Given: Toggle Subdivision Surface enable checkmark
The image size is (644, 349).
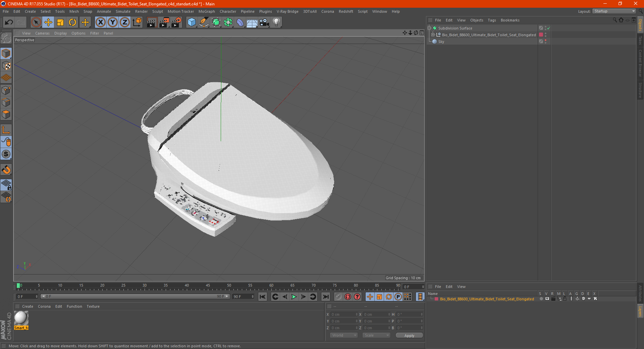Looking at the screenshot, I should pyautogui.click(x=549, y=28).
